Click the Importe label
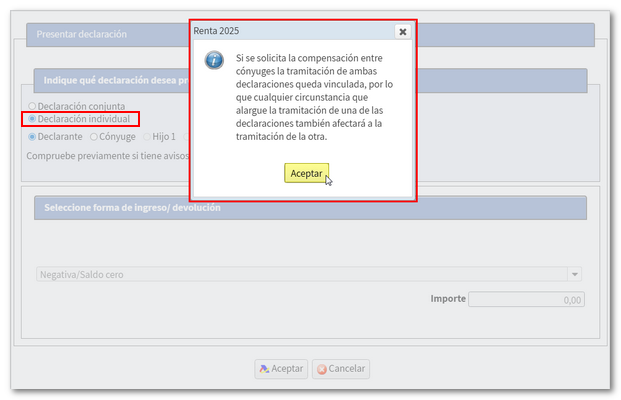 (x=448, y=298)
